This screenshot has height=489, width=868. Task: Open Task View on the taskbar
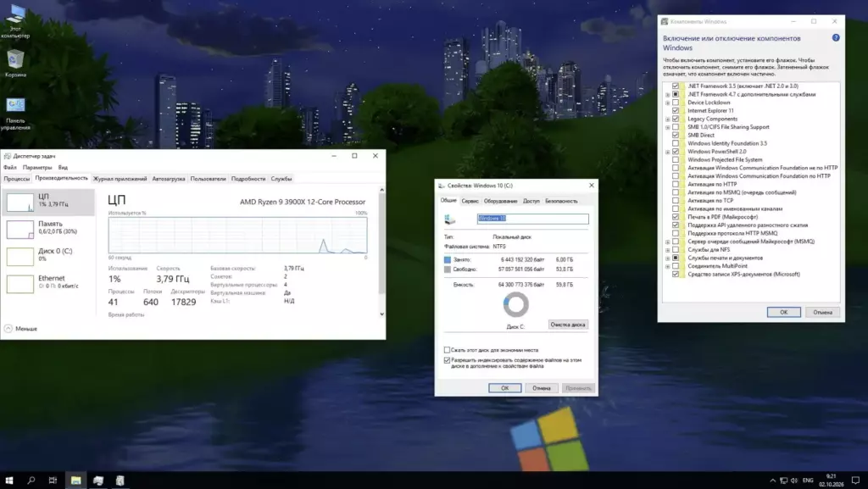click(53, 481)
